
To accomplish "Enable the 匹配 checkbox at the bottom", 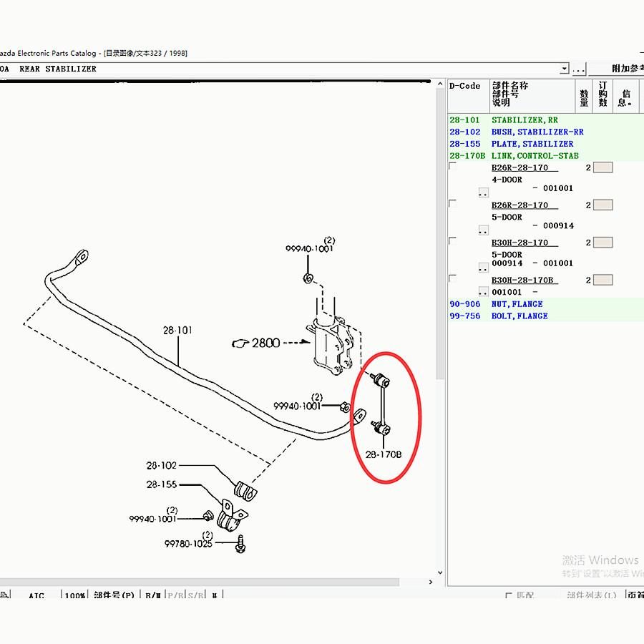I will [x=509, y=595].
